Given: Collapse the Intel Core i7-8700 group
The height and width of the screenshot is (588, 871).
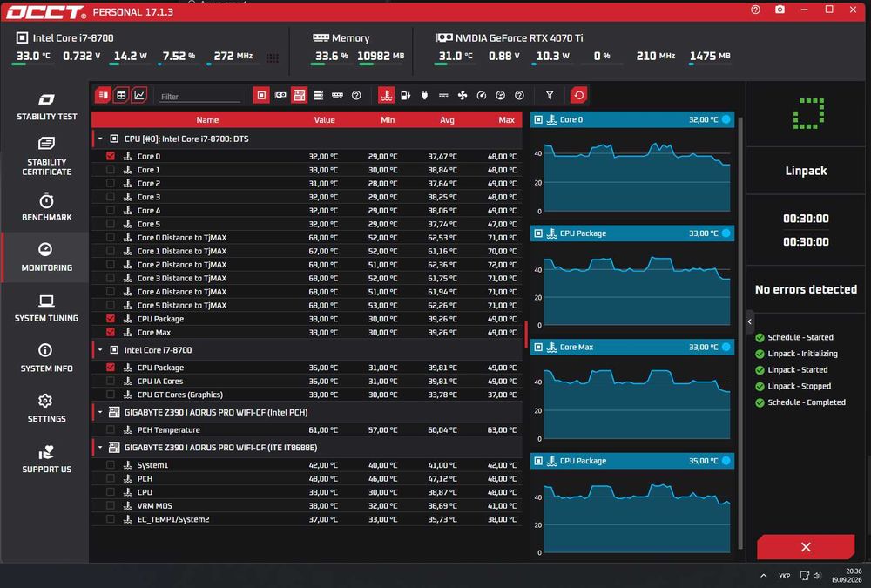Looking at the screenshot, I should pyautogui.click(x=100, y=350).
